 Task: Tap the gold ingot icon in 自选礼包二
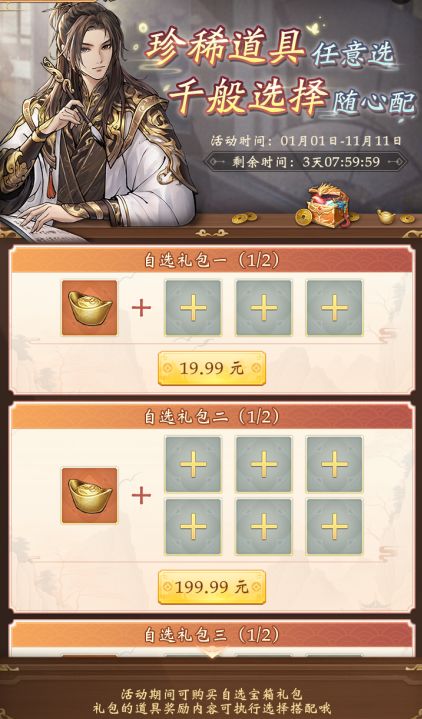point(89,496)
